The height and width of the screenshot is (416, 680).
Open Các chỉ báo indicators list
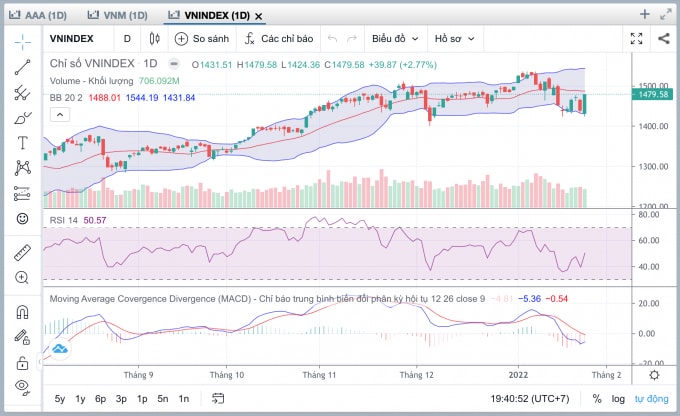point(279,39)
